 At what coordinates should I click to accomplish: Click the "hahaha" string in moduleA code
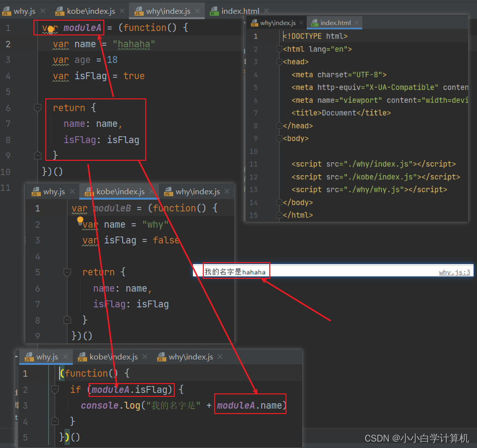[x=134, y=44]
